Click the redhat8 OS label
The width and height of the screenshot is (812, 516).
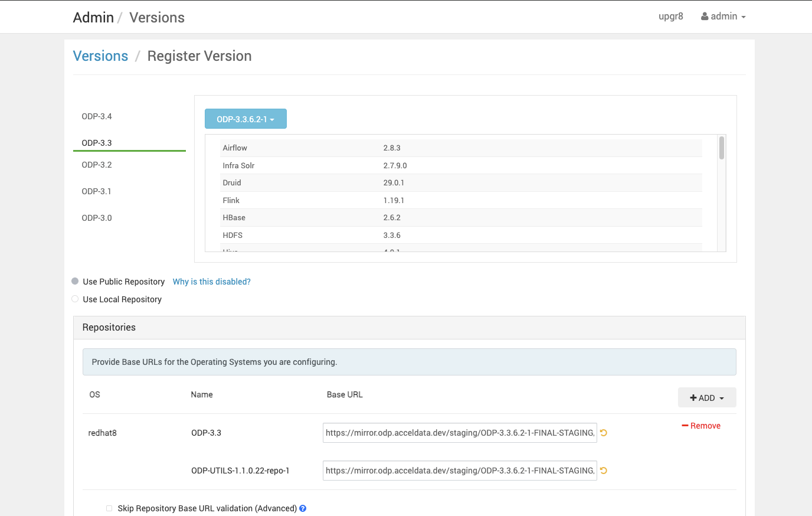[103, 433]
